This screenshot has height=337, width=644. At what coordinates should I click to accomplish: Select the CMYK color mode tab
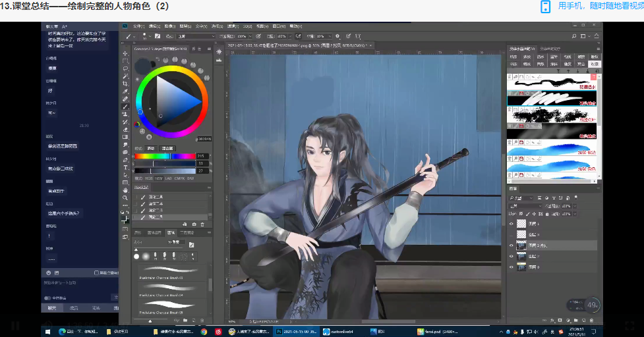pos(179,178)
